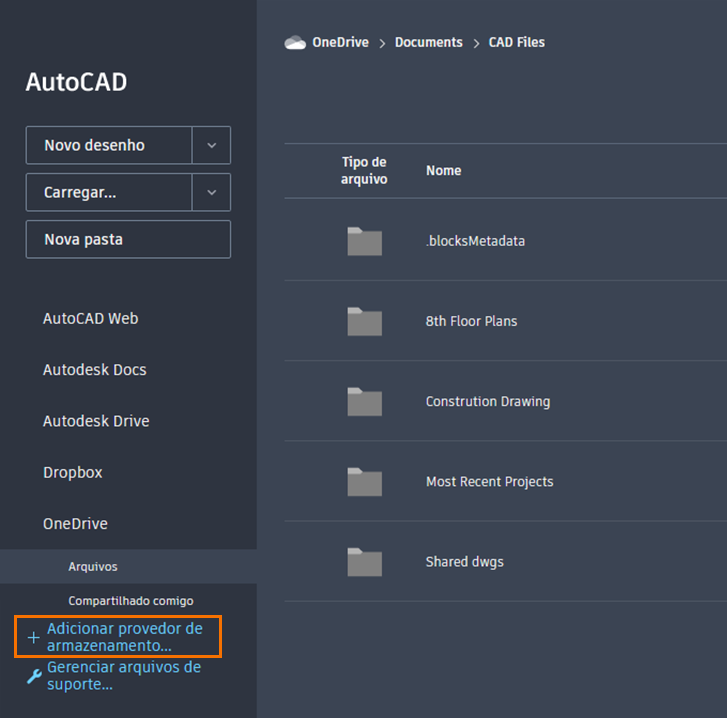
Task: Expand the Carregar dropdown arrow
Action: (211, 192)
